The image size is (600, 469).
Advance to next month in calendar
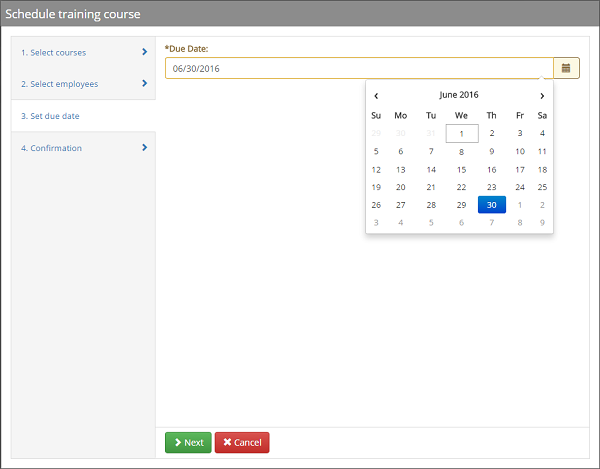[x=542, y=96]
